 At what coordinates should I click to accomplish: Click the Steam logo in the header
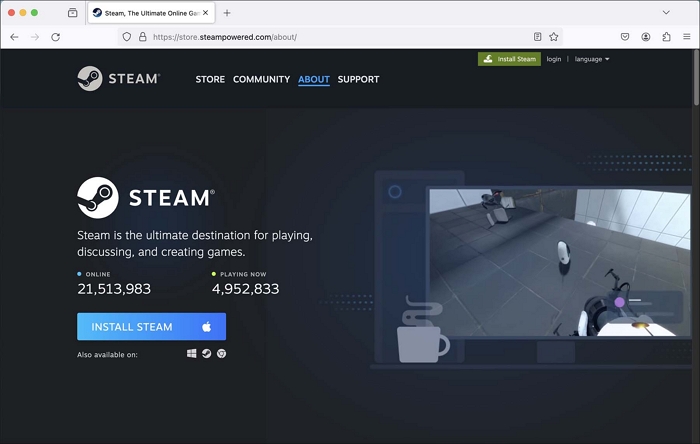click(119, 79)
